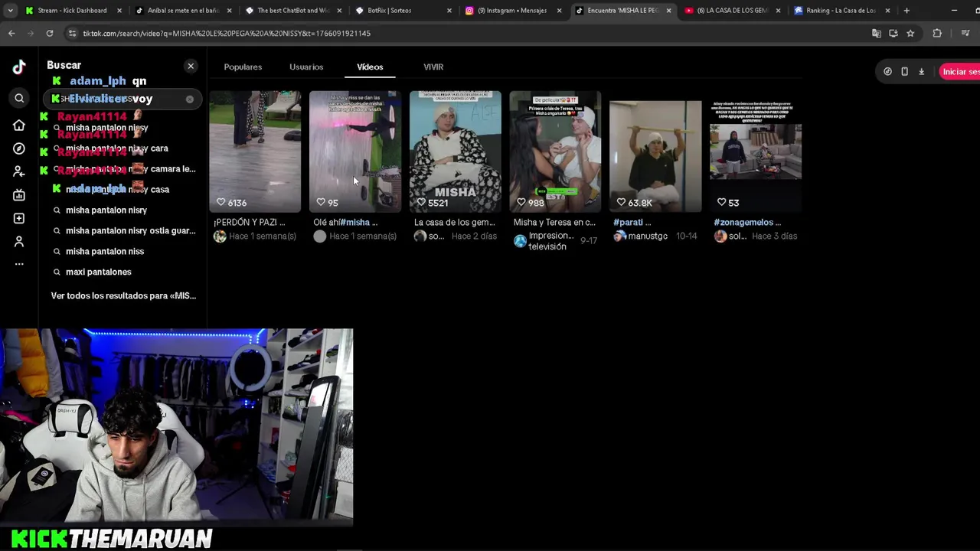Switch to the Stream - Kick Dashboard tab
The width and height of the screenshot is (980, 551).
[x=72, y=11]
